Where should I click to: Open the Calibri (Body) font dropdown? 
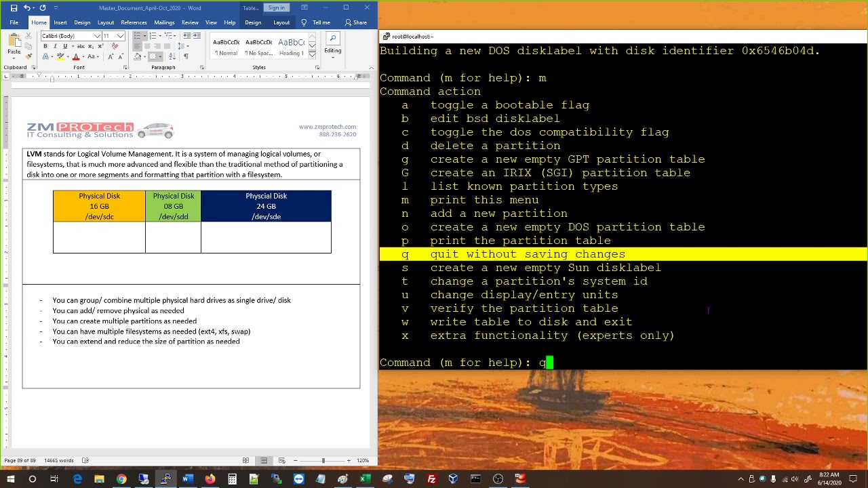point(97,36)
